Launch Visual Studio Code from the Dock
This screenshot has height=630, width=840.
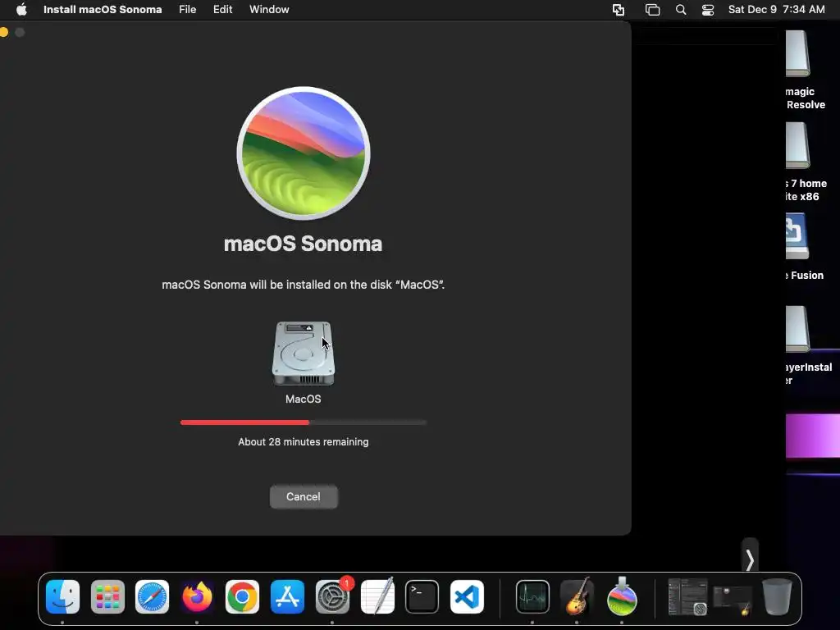click(467, 597)
